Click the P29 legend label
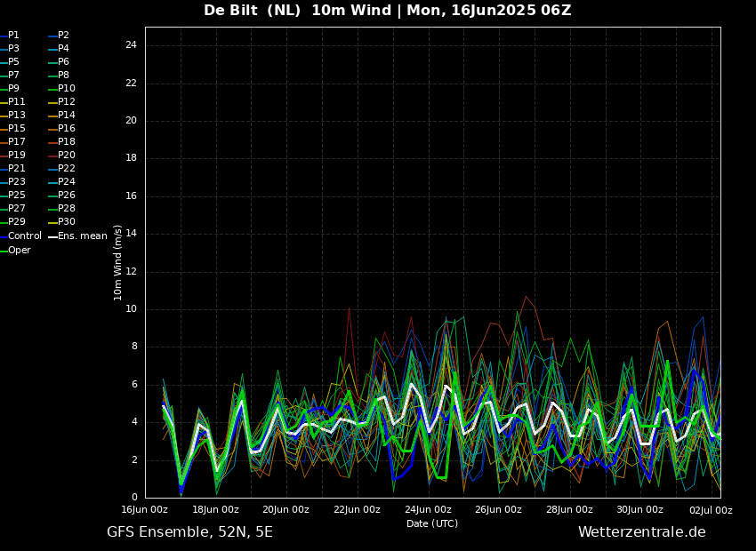The height and width of the screenshot is (551, 756). tap(16, 222)
